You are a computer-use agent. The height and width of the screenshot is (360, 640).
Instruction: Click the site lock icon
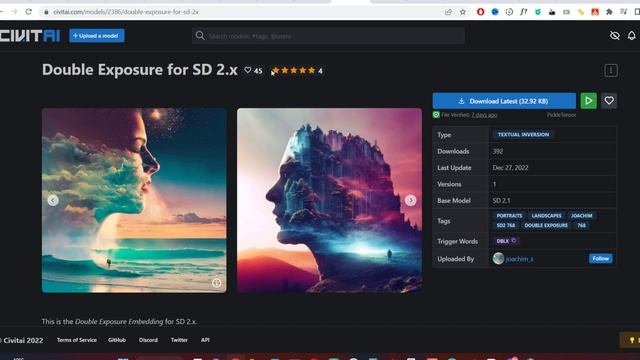point(46,12)
